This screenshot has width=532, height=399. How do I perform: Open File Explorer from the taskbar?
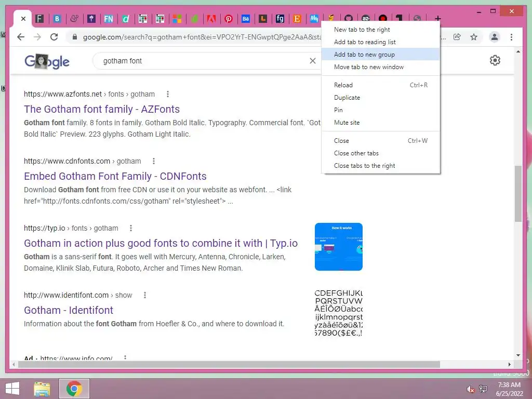(x=42, y=389)
